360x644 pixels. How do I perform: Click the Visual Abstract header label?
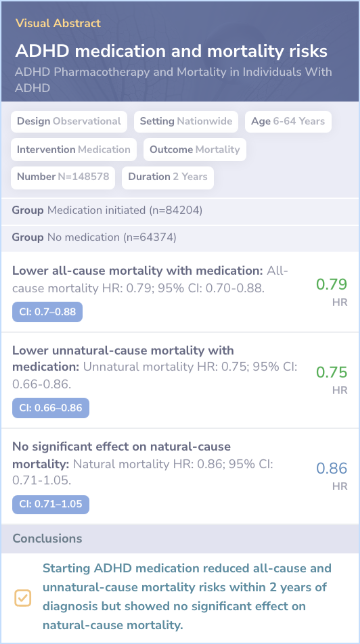tap(58, 23)
